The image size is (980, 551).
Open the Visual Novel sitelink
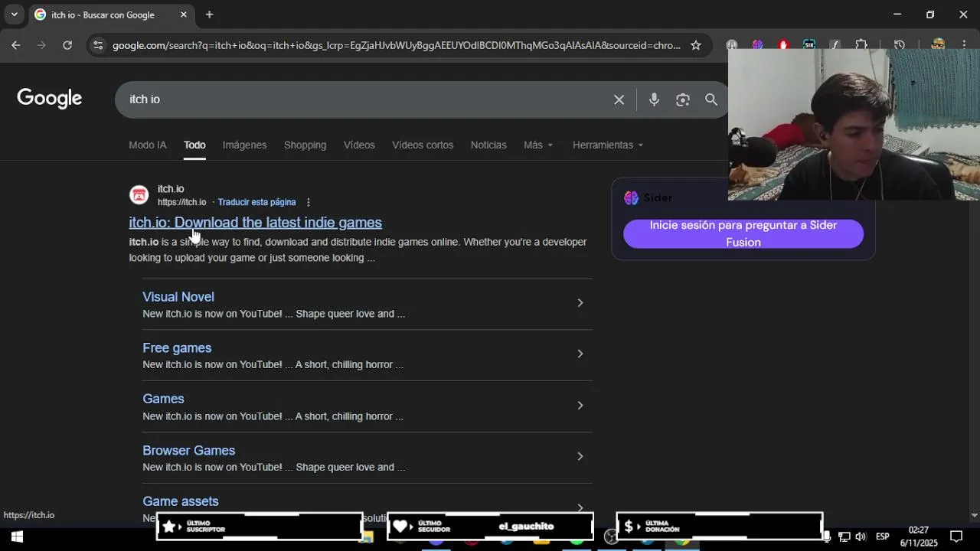tap(178, 297)
